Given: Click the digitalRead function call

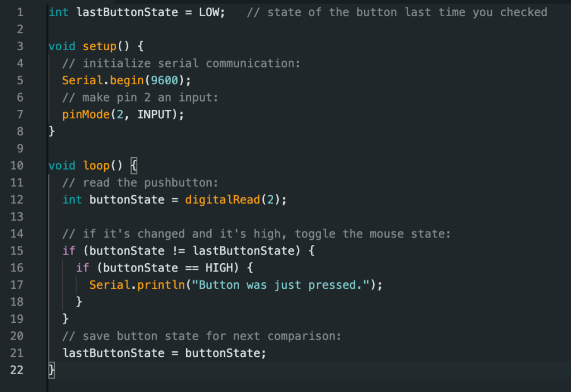Looking at the screenshot, I should (222, 200).
